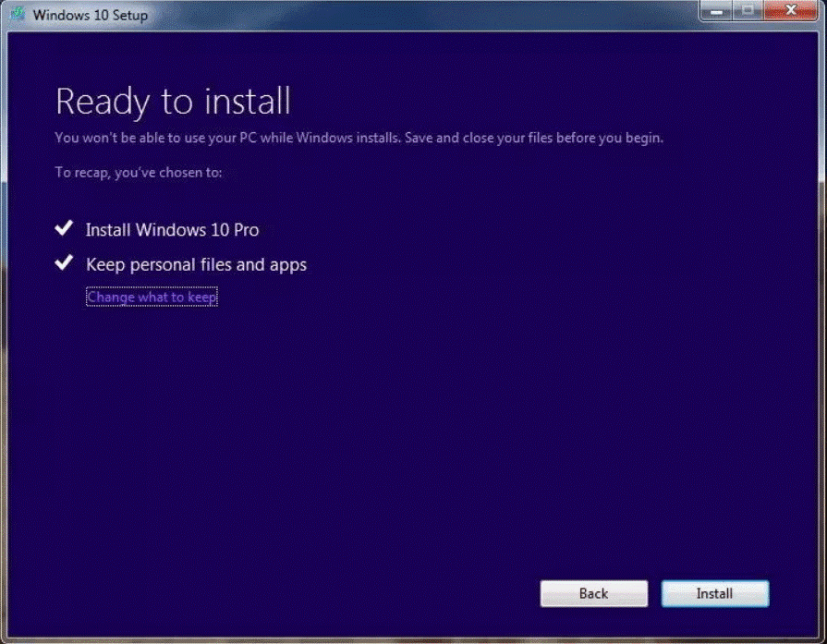
Task: Click the 'Keep personal files and apps' text
Action: [x=196, y=265]
